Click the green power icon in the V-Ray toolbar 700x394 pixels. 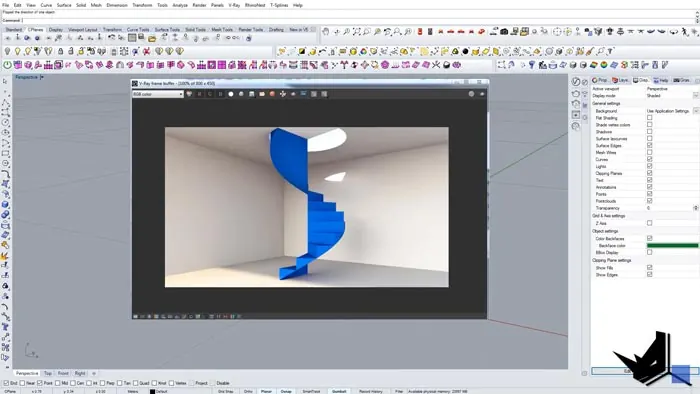7,65
